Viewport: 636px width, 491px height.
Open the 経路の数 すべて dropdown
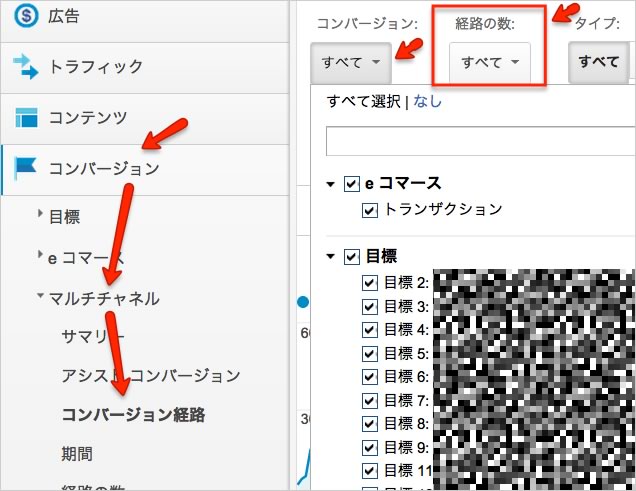[489, 62]
